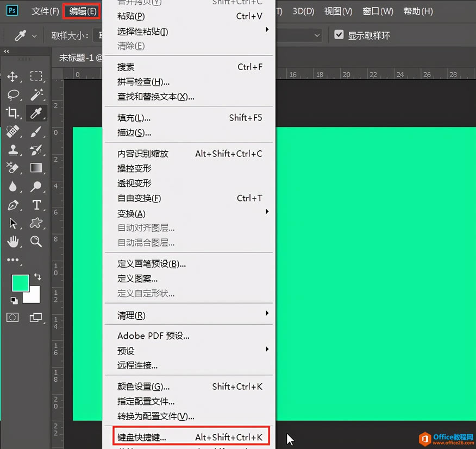Choose Adobe PDF 预设... entry
The width and height of the screenshot is (476, 449).
[189, 336]
